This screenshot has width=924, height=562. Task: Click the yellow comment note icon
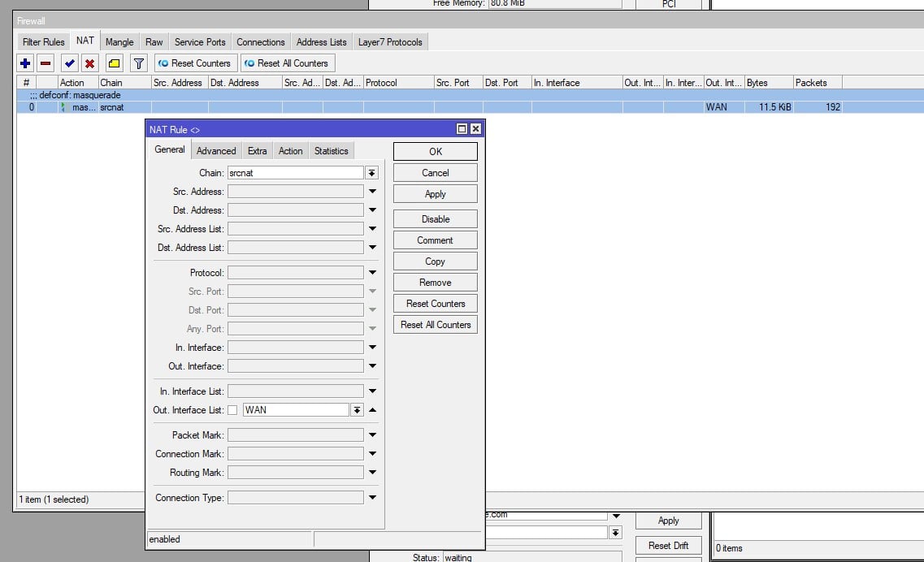[114, 63]
